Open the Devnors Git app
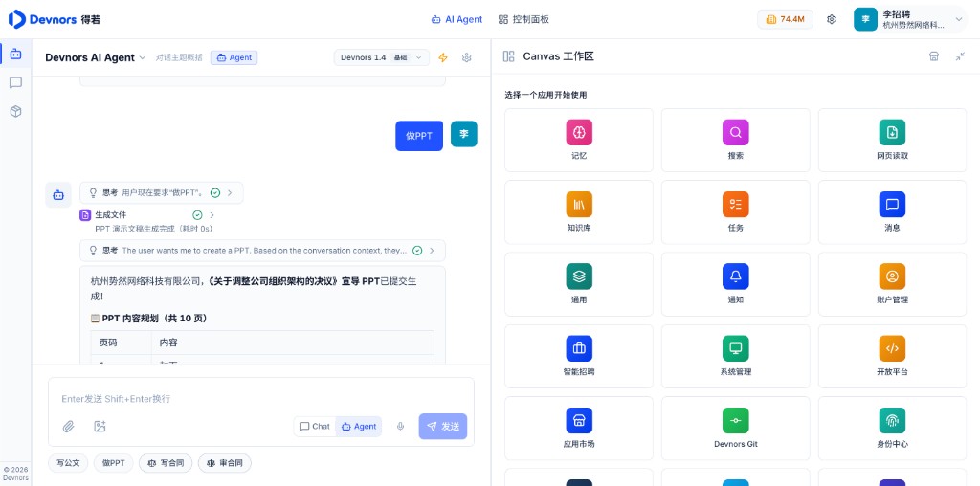 point(736,429)
